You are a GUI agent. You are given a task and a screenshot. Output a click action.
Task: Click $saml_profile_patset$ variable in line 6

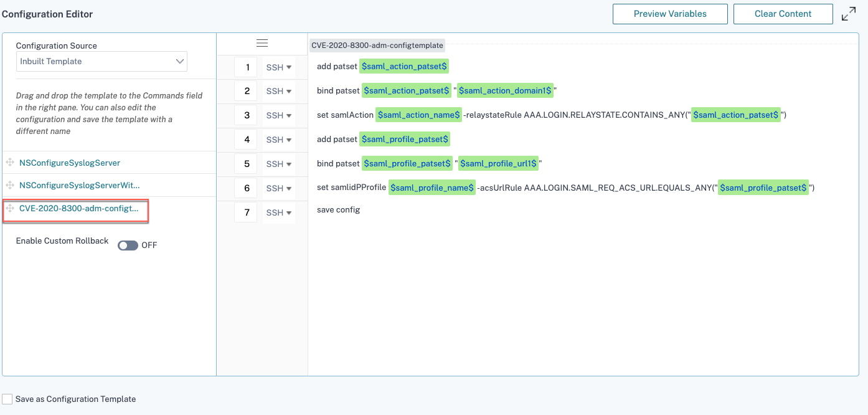click(x=763, y=188)
